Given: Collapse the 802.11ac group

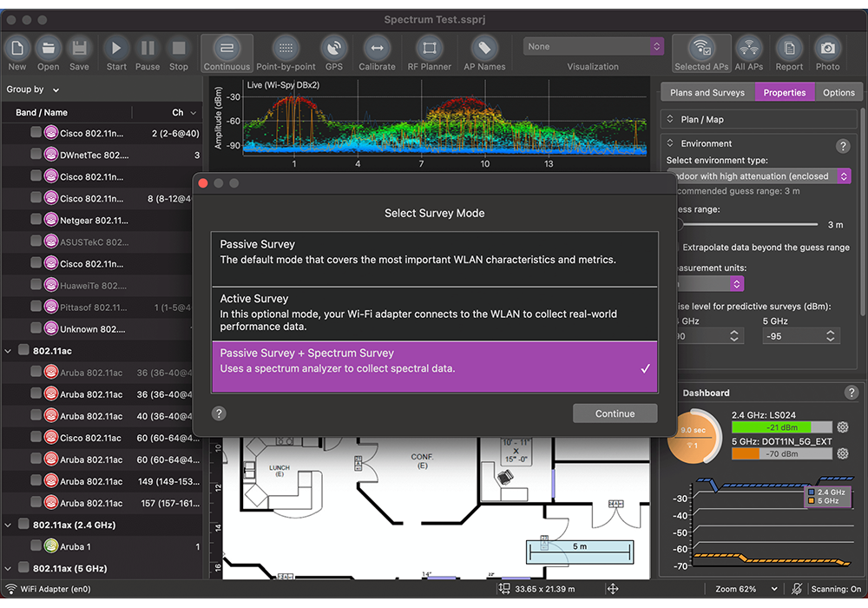Looking at the screenshot, I should coord(8,351).
